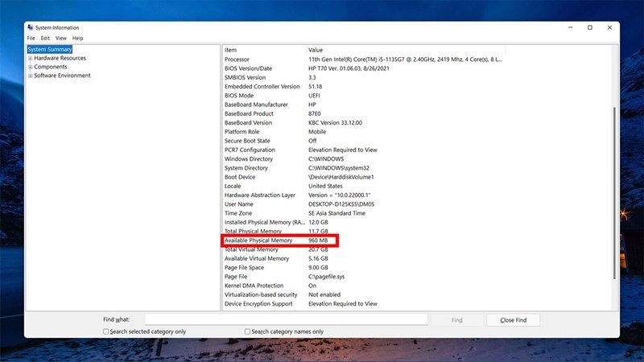Screen dimensions: 644x362
Task: Open the Help menu
Action: point(77,38)
